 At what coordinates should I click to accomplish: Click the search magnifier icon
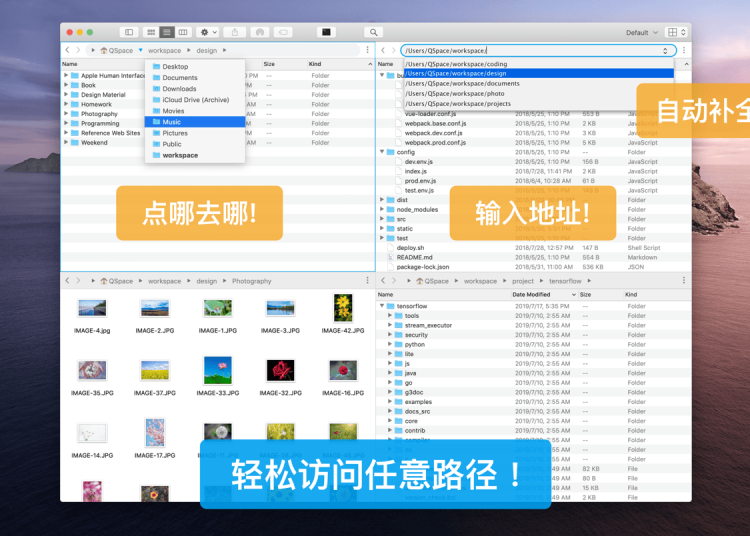coord(374,33)
